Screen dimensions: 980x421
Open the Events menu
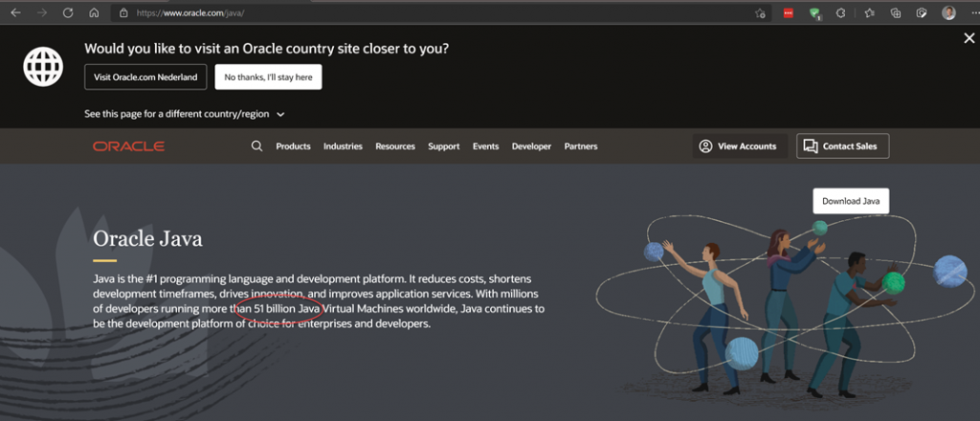click(x=485, y=146)
